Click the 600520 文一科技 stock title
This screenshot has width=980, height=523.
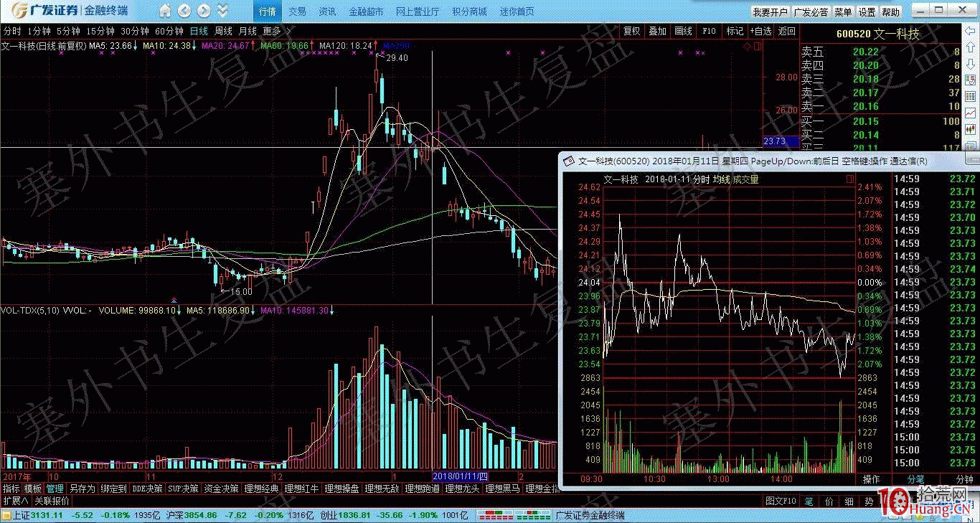tap(877, 33)
